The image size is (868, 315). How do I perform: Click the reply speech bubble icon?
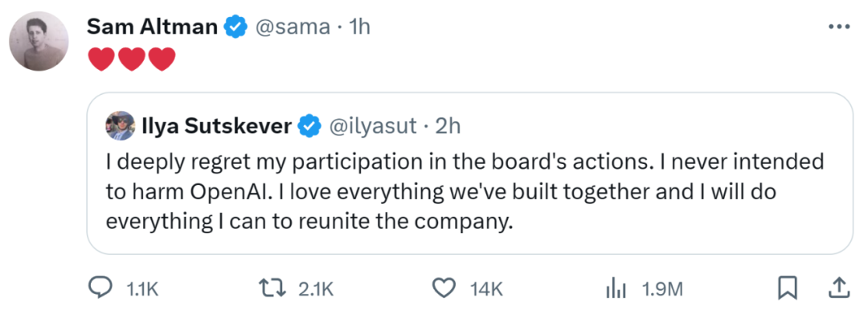click(x=100, y=288)
